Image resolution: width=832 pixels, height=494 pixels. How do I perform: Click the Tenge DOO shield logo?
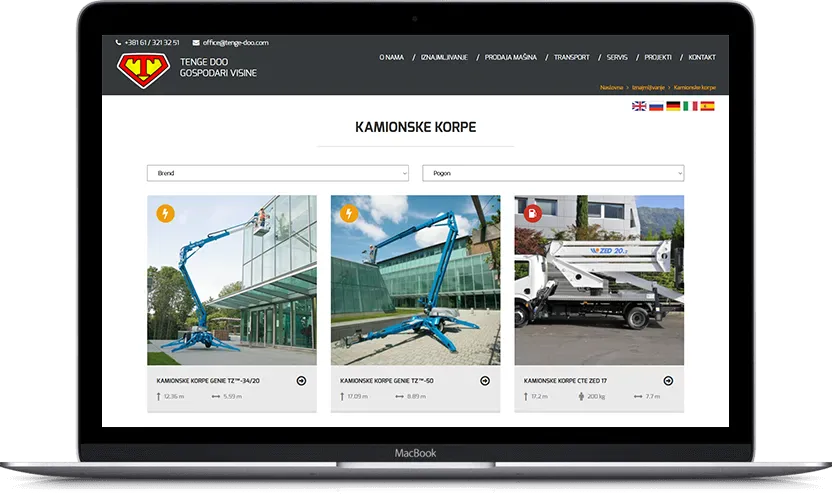(x=143, y=70)
